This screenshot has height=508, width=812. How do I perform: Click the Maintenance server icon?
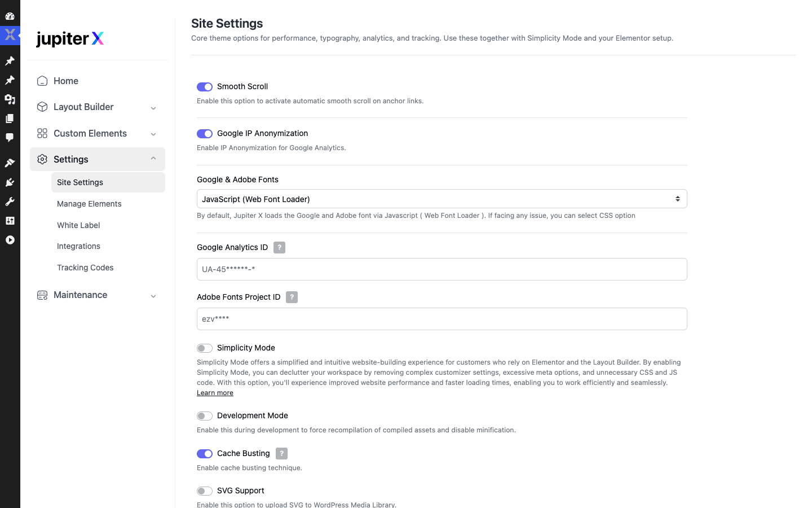point(42,295)
